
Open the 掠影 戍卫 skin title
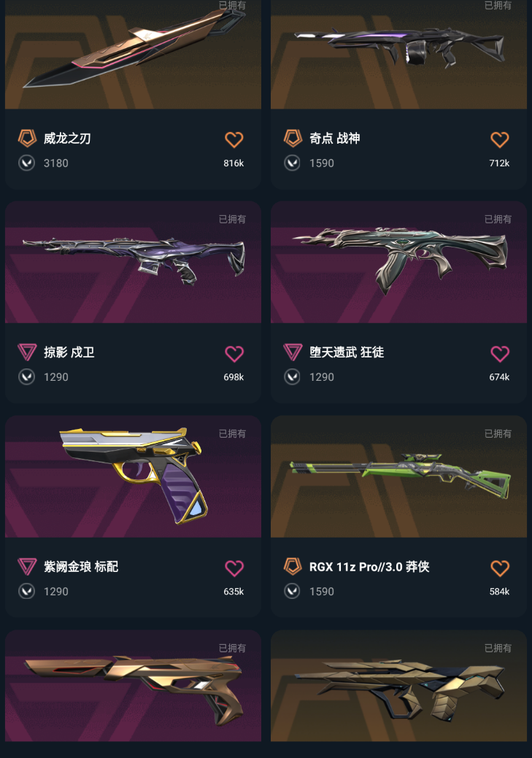click(x=69, y=352)
